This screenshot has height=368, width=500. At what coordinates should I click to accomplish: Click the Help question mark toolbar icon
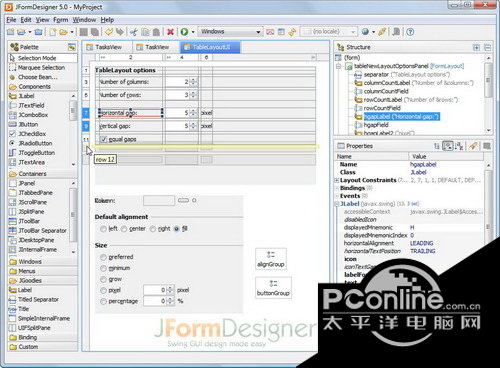click(x=410, y=32)
